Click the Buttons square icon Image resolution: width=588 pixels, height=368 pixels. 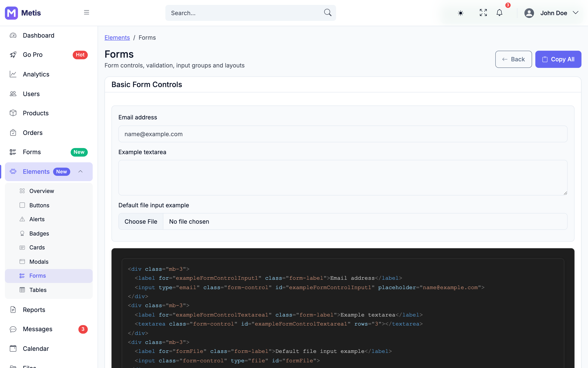(22, 205)
